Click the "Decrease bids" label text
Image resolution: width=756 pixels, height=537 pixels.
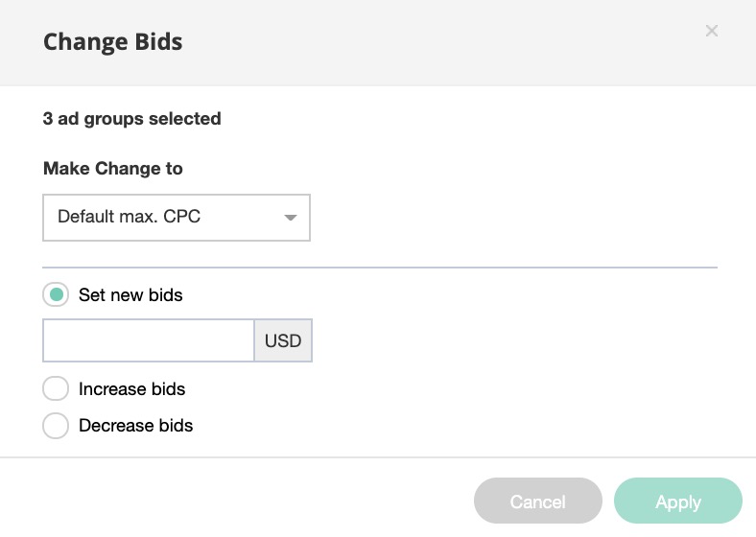(135, 426)
